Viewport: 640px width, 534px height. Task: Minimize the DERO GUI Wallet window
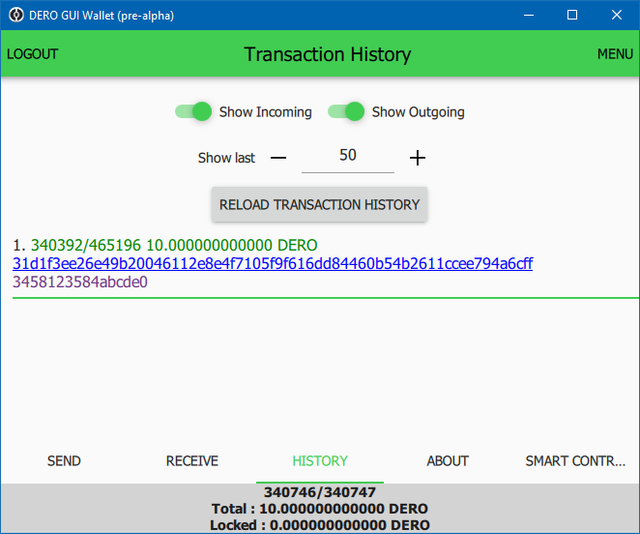pos(529,15)
